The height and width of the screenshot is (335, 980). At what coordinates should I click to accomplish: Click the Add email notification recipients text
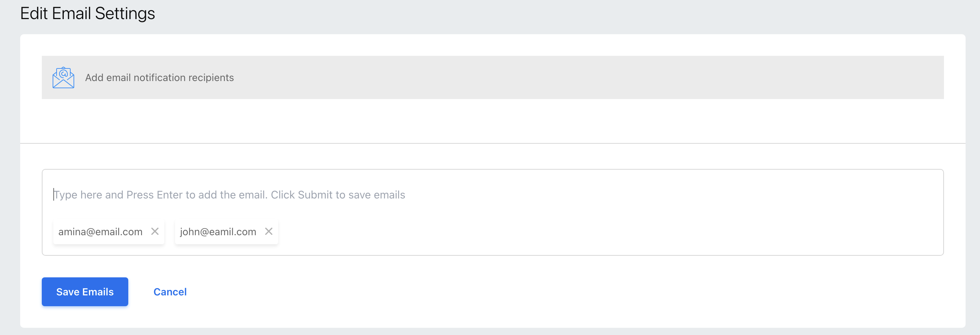[x=159, y=77]
